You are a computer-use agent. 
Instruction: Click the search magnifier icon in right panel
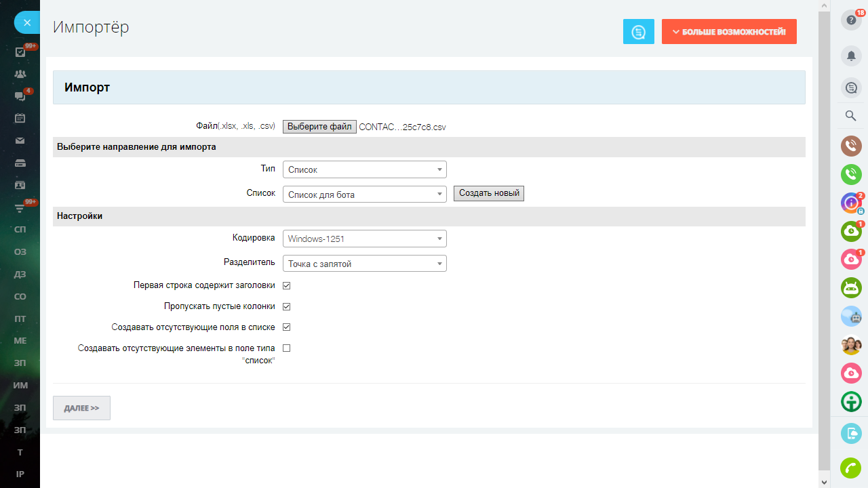tap(850, 116)
